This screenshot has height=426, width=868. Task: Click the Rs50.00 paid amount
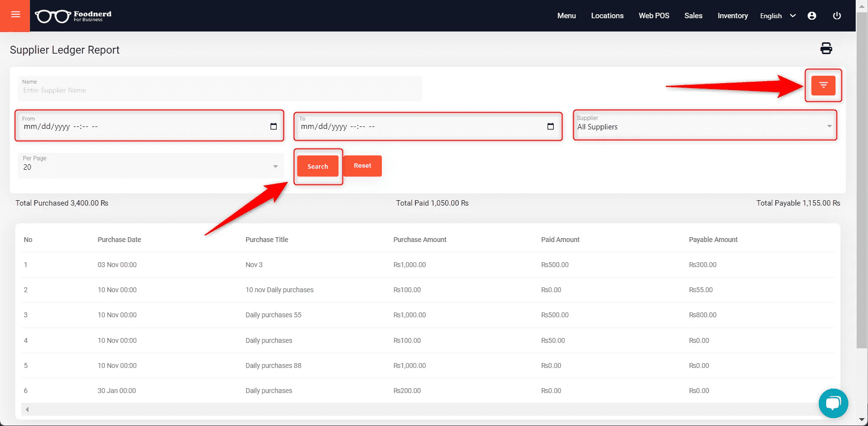(553, 340)
